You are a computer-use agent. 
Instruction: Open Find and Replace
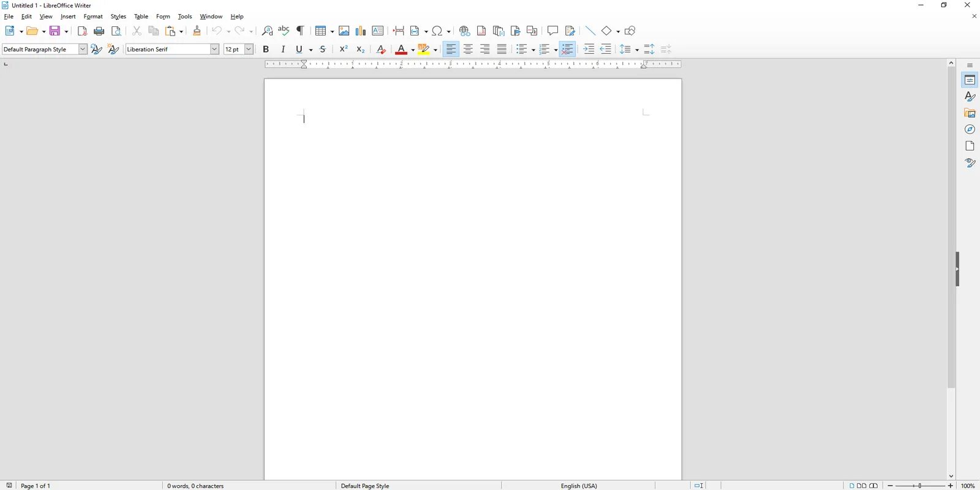(x=267, y=31)
